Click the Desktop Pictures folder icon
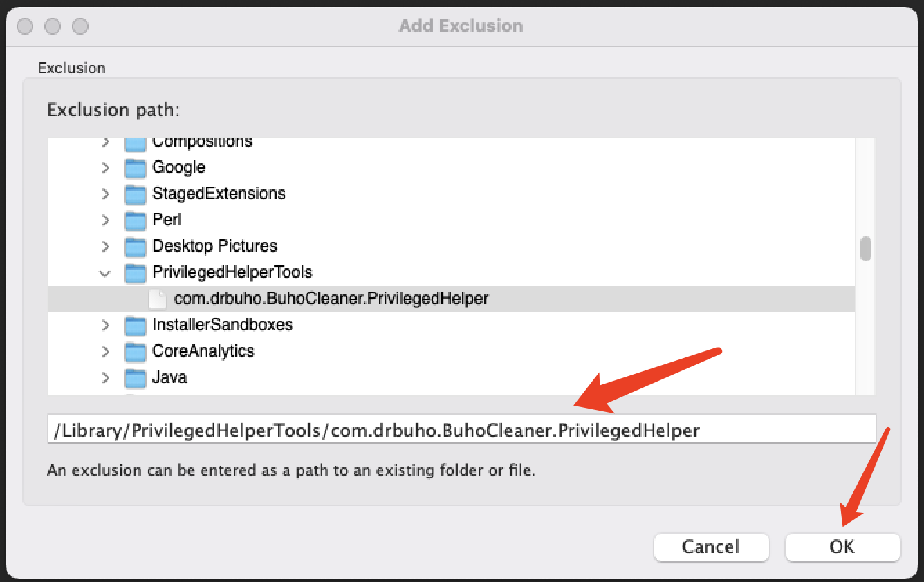 (x=135, y=247)
